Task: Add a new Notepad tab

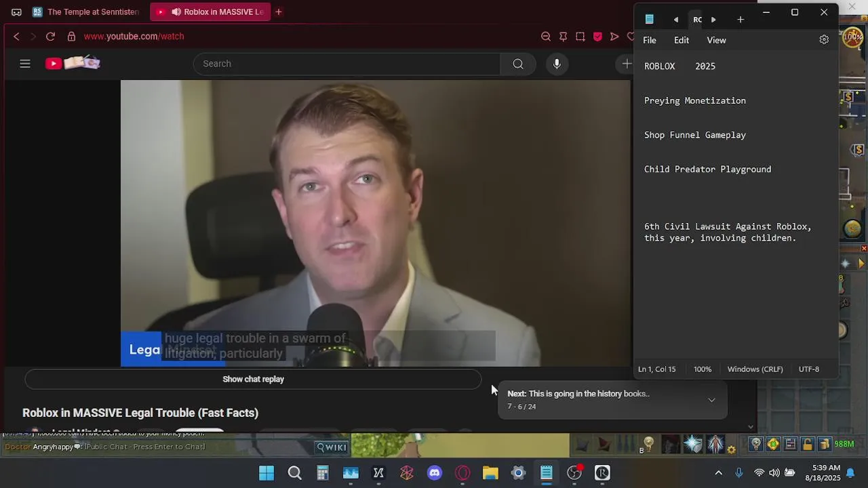Action: [741, 20]
